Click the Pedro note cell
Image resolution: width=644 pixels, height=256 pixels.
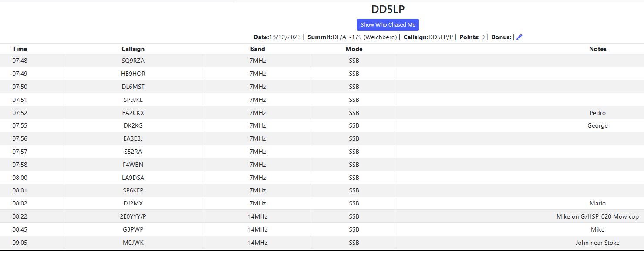pos(597,113)
